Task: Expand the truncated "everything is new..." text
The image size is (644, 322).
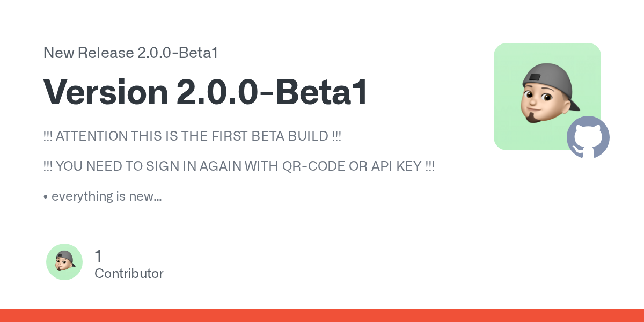Action: pyautogui.click(x=107, y=196)
